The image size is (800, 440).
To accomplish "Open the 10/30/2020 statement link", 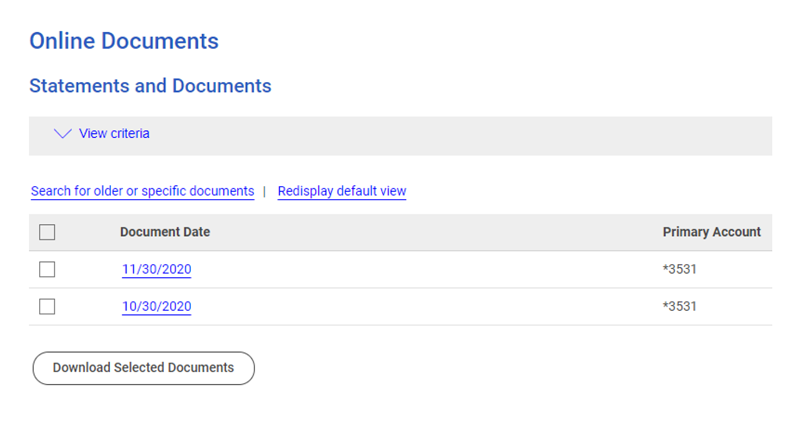I will 156,307.
